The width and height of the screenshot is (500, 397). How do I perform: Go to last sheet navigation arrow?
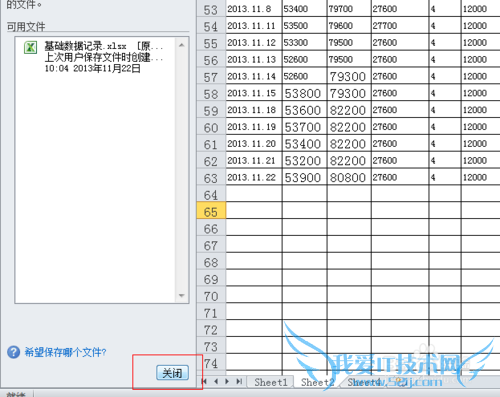[239, 381]
